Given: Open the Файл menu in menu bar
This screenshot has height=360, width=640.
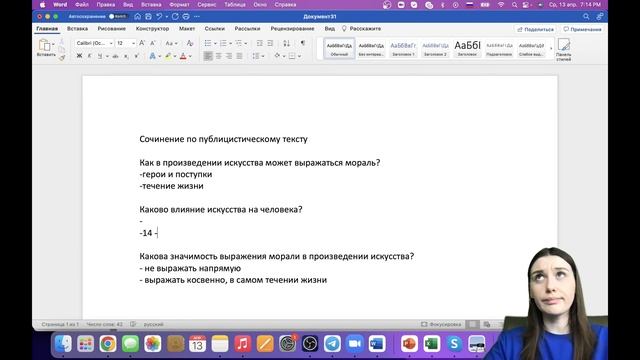Looking at the screenshot, I should point(82,5).
